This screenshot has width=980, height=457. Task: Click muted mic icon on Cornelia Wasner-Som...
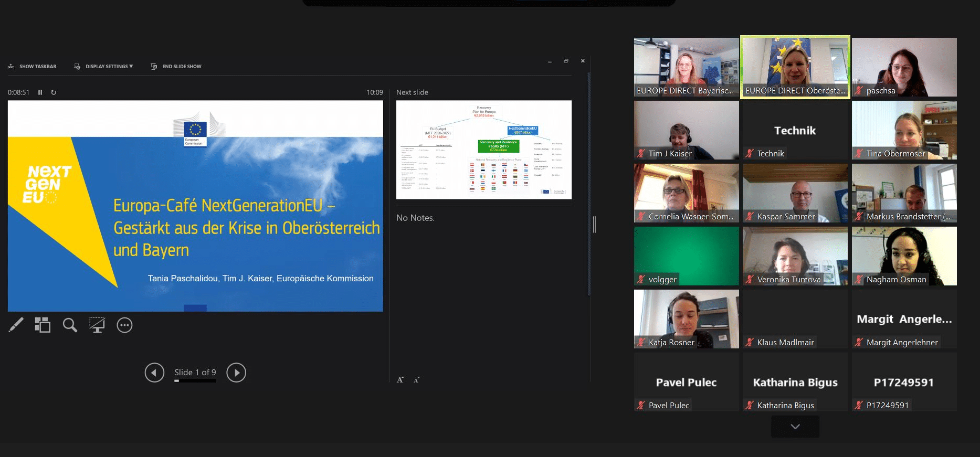[x=641, y=217]
